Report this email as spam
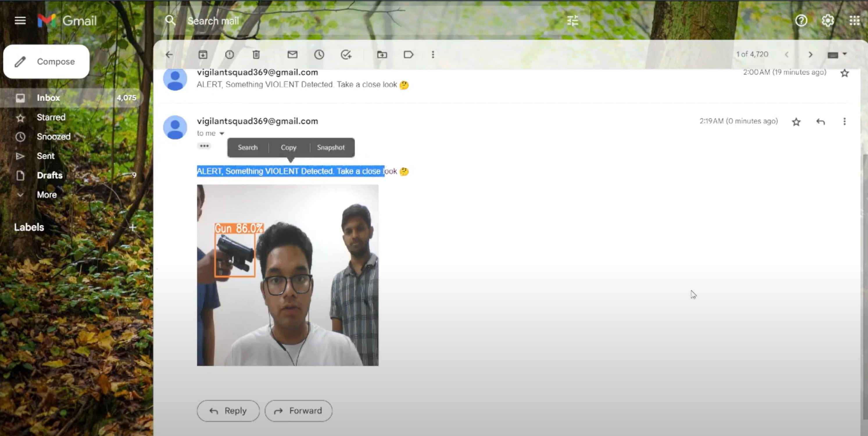This screenshot has width=868, height=436. [230, 55]
